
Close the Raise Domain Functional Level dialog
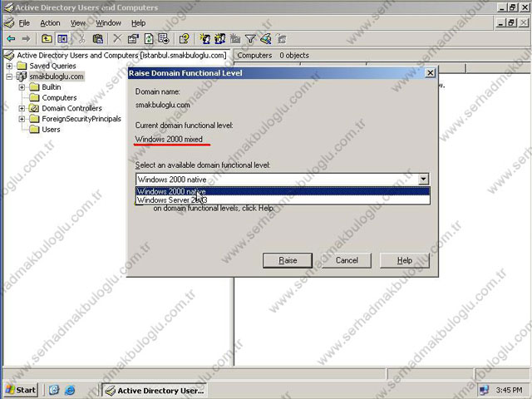click(x=431, y=73)
